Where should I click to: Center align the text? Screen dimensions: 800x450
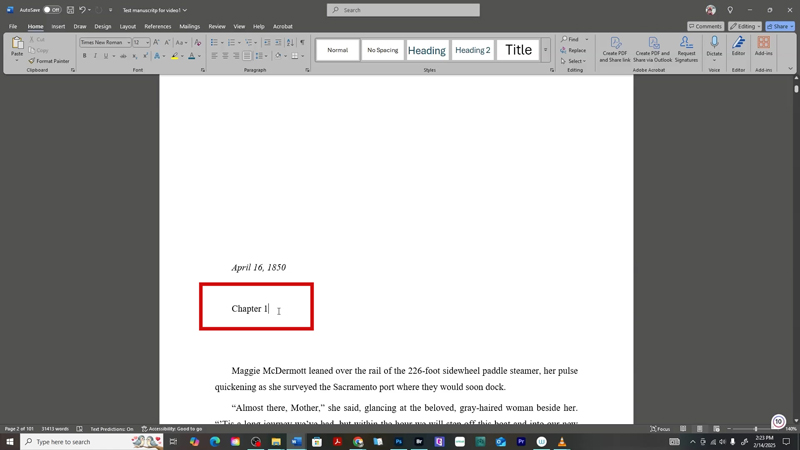click(x=225, y=56)
